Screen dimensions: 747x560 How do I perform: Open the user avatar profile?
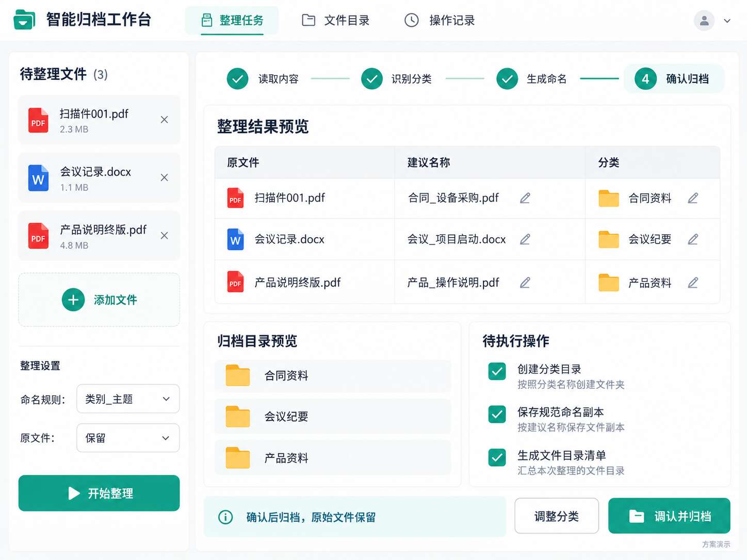click(x=704, y=21)
